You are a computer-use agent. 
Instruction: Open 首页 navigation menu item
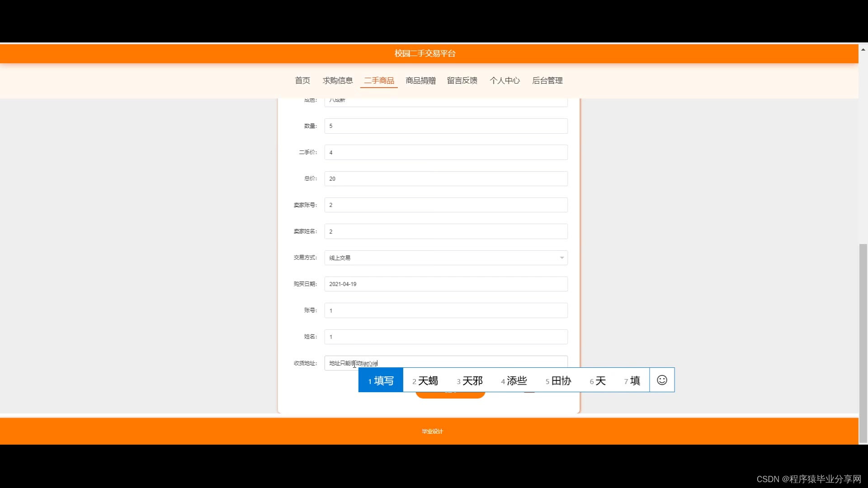[x=302, y=80]
